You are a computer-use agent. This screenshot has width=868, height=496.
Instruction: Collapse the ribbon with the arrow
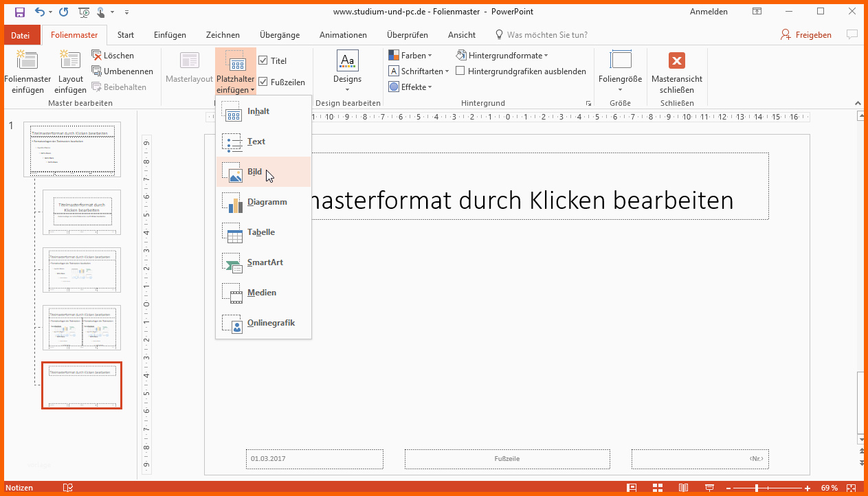pyautogui.click(x=857, y=103)
